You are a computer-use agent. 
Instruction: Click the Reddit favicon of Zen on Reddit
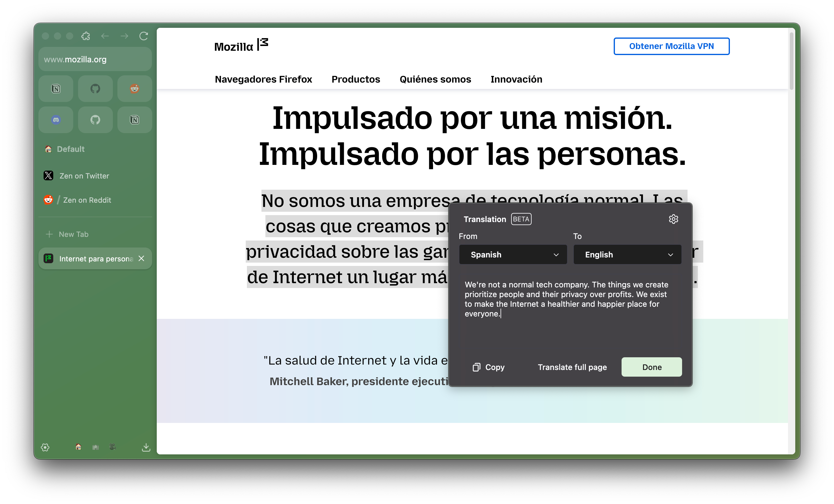coord(48,200)
